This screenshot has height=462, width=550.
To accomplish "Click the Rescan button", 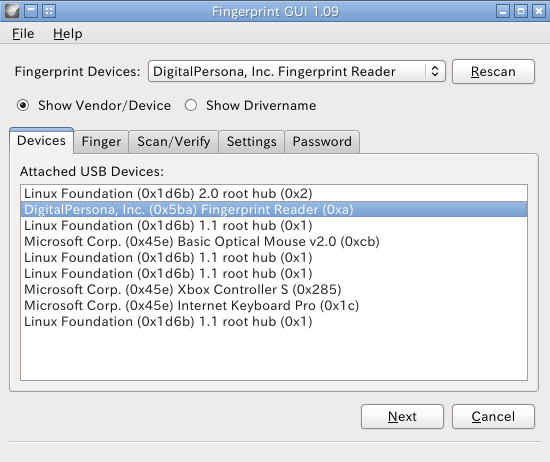I will click(x=493, y=72).
